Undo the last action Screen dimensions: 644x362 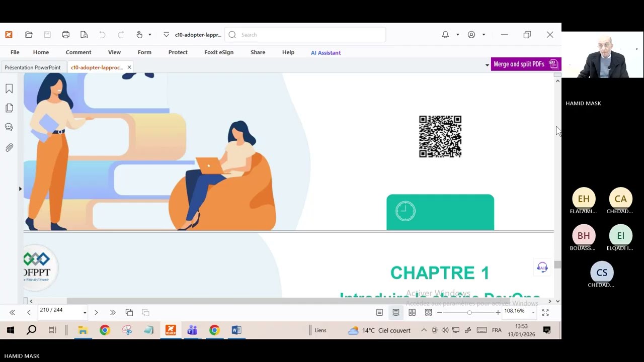[x=102, y=35]
